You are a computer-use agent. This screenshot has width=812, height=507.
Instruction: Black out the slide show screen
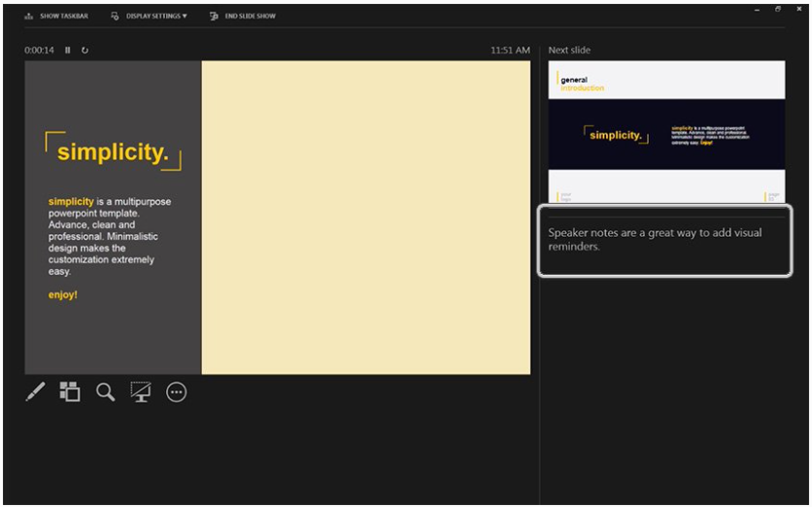141,392
